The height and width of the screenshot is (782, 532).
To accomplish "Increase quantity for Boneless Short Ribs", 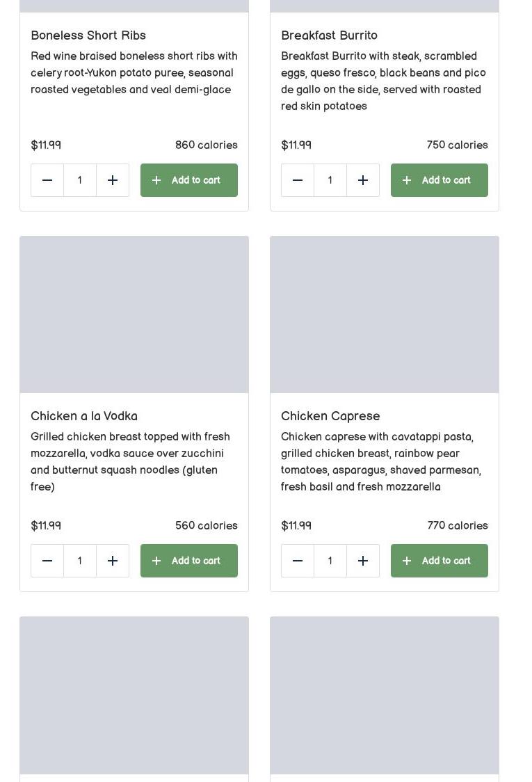I will 113,180.
